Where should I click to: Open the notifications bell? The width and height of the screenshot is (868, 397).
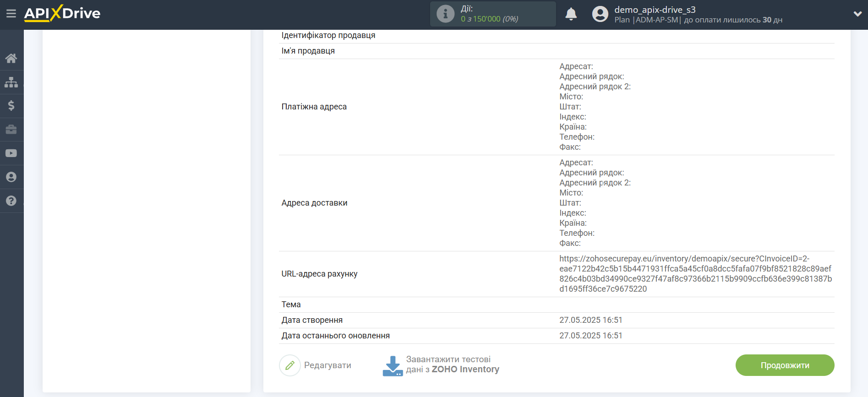click(x=571, y=14)
